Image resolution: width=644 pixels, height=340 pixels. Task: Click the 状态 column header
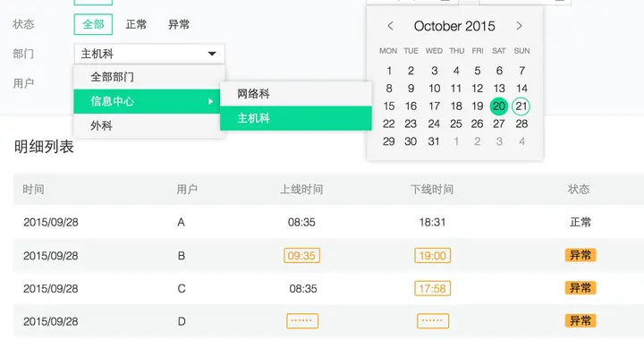(579, 190)
